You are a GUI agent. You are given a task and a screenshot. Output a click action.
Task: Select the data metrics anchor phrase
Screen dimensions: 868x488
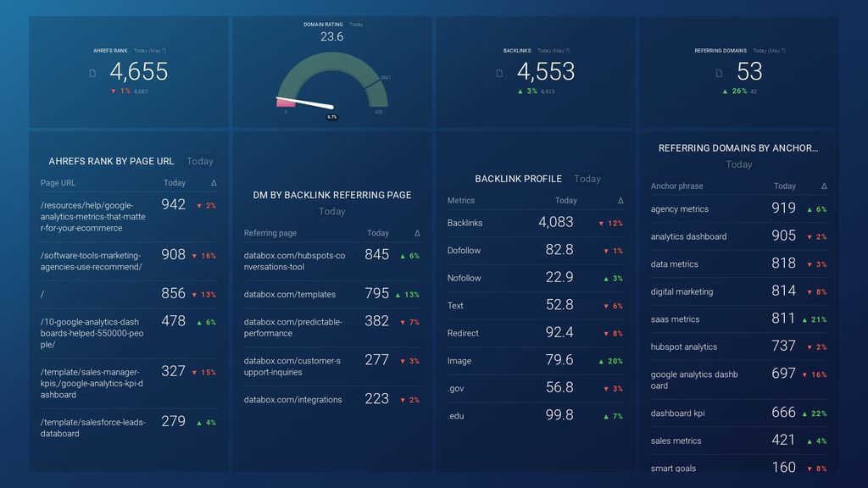pyautogui.click(x=674, y=264)
